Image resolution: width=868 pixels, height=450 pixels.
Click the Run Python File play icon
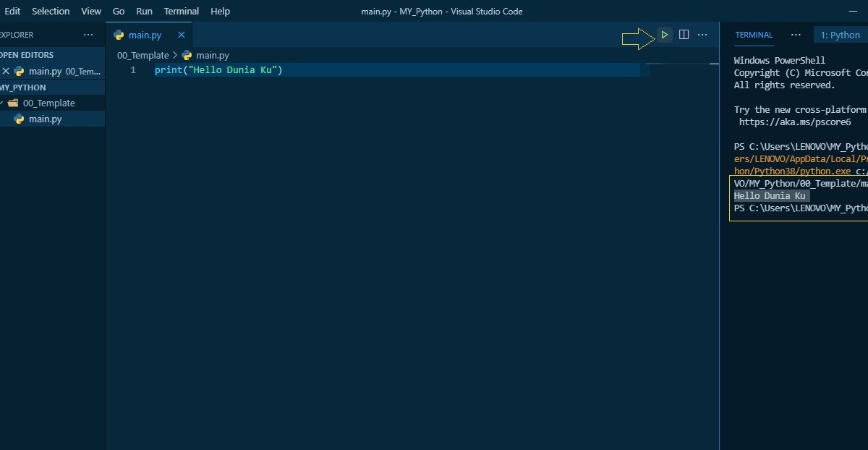[664, 34]
